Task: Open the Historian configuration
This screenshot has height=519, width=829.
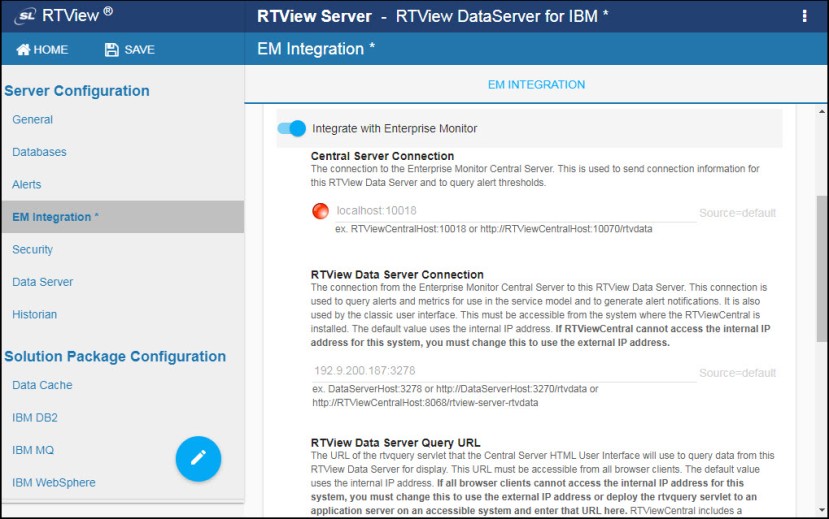Action: pos(35,315)
